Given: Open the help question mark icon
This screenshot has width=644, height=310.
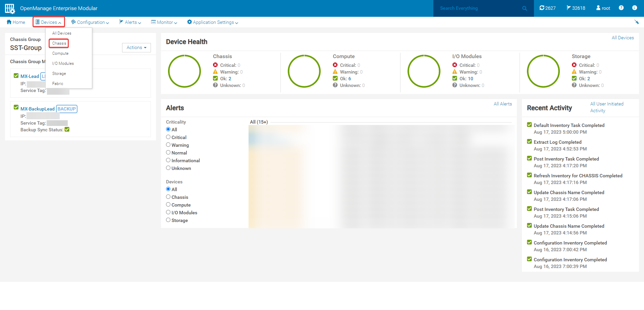Looking at the screenshot, I should coord(621,8).
